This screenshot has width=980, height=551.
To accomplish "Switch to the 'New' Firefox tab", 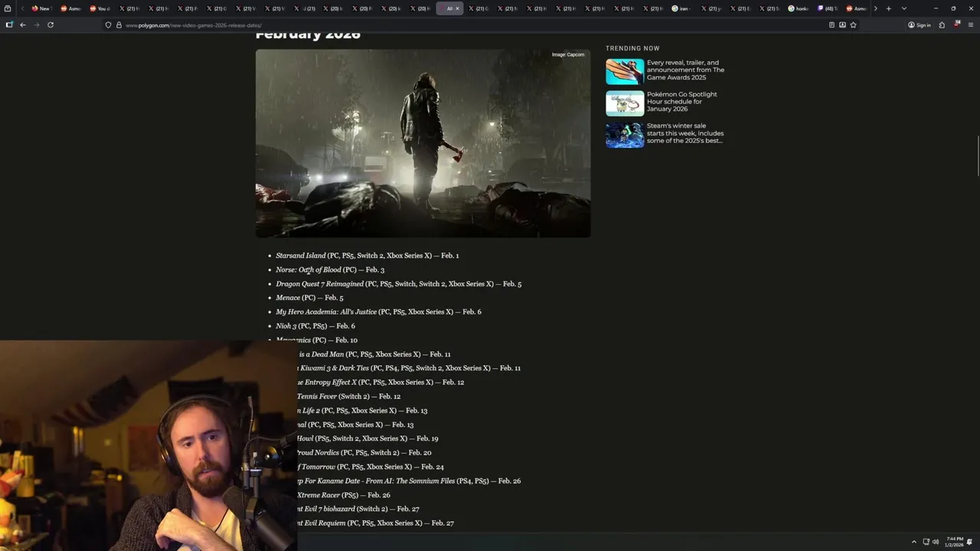I will tap(41, 8).
